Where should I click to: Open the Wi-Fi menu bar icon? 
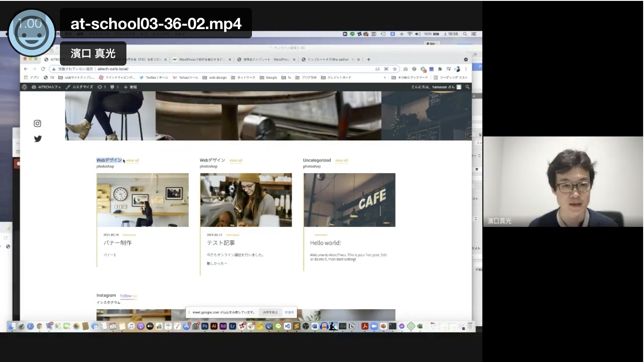(410, 34)
